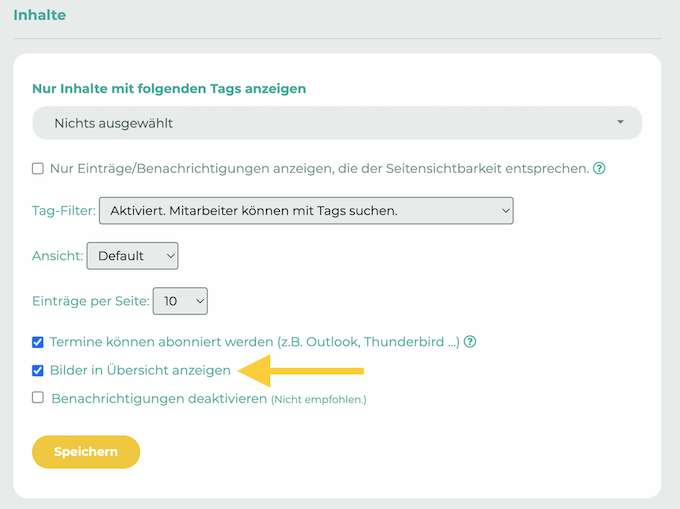The height and width of the screenshot is (509, 680).
Task: Open help icon next to Termine abonnieren
Action: [x=470, y=342]
